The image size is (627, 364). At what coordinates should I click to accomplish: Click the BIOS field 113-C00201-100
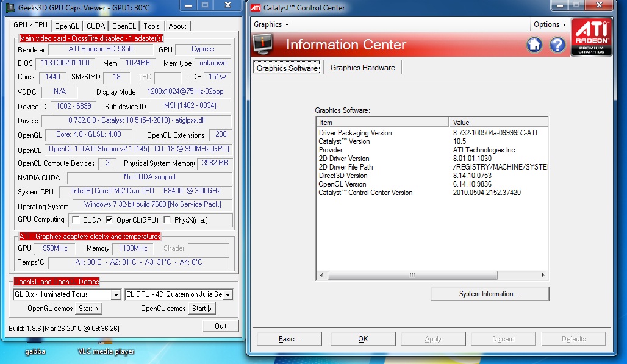[65, 63]
